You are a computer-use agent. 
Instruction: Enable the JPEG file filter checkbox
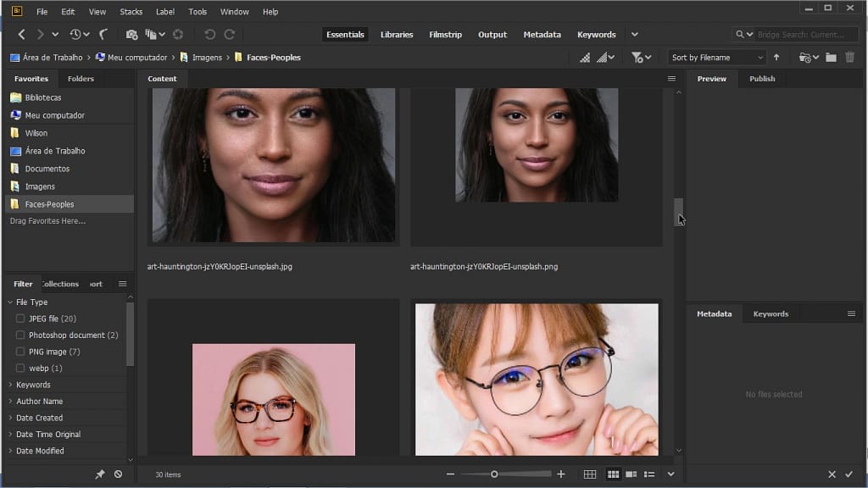coord(21,319)
